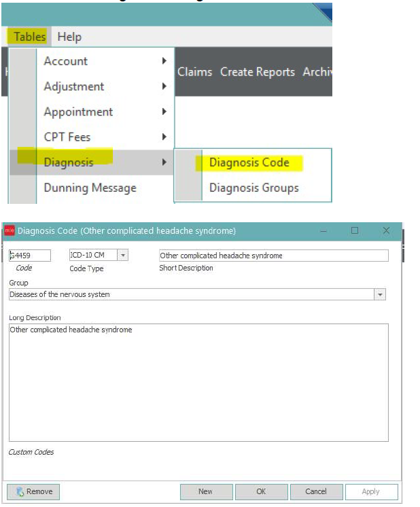Choose Dunning Message from the menu
The width and height of the screenshot is (420, 507).
[90, 188]
